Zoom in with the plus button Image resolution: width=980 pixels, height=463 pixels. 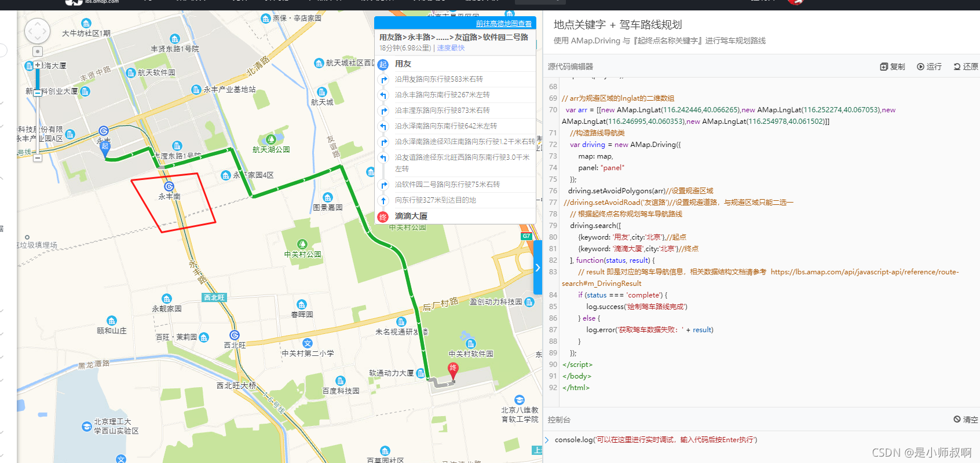click(38, 65)
